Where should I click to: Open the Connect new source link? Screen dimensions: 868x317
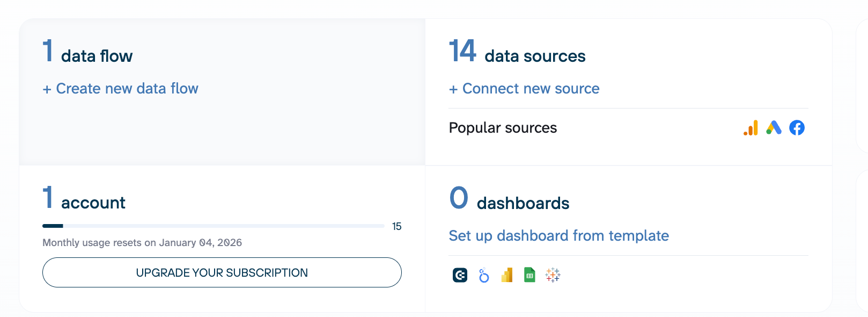(x=524, y=89)
